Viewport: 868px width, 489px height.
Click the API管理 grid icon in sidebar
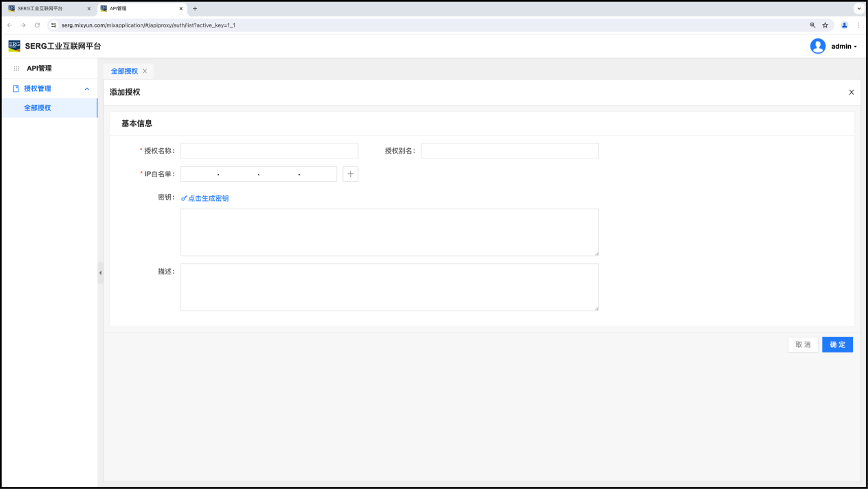coord(16,69)
